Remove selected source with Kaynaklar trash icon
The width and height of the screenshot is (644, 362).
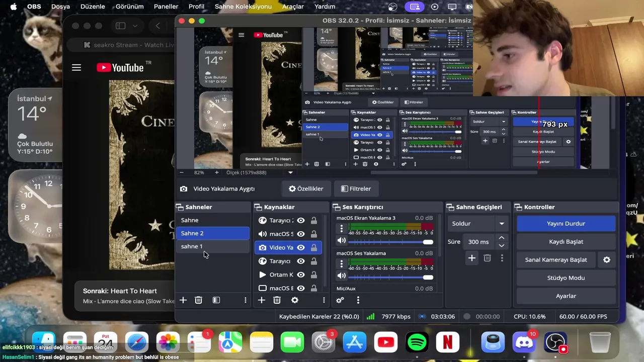point(277,300)
